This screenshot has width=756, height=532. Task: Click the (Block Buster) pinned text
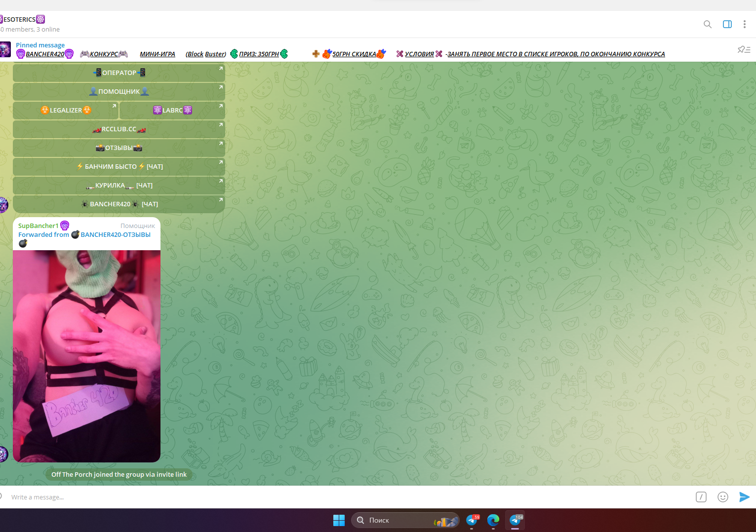(206, 54)
